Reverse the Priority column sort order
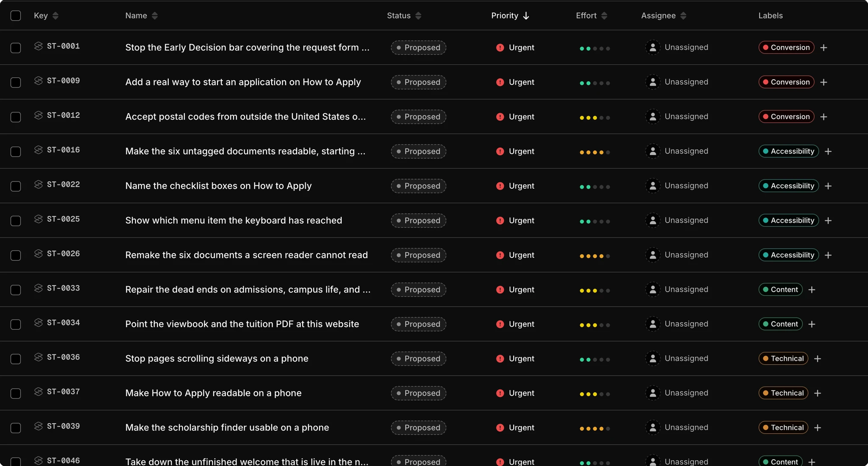This screenshot has height=466, width=868. click(x=510, y=16)
